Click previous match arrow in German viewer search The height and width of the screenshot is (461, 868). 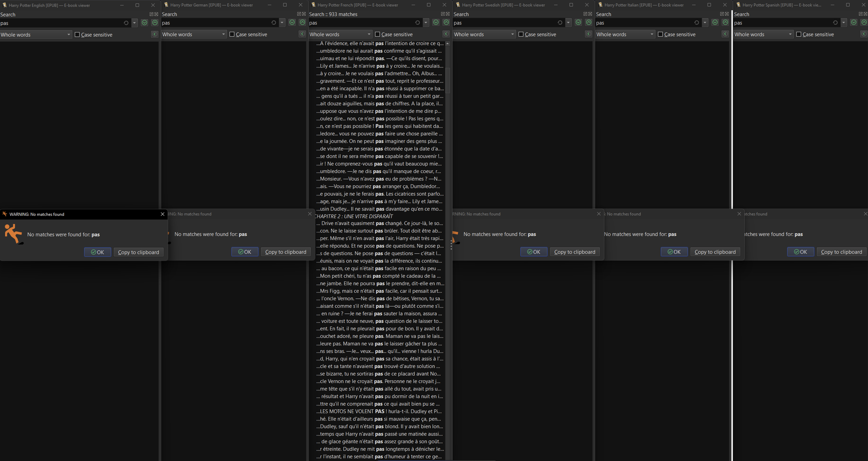pos(302,22)
